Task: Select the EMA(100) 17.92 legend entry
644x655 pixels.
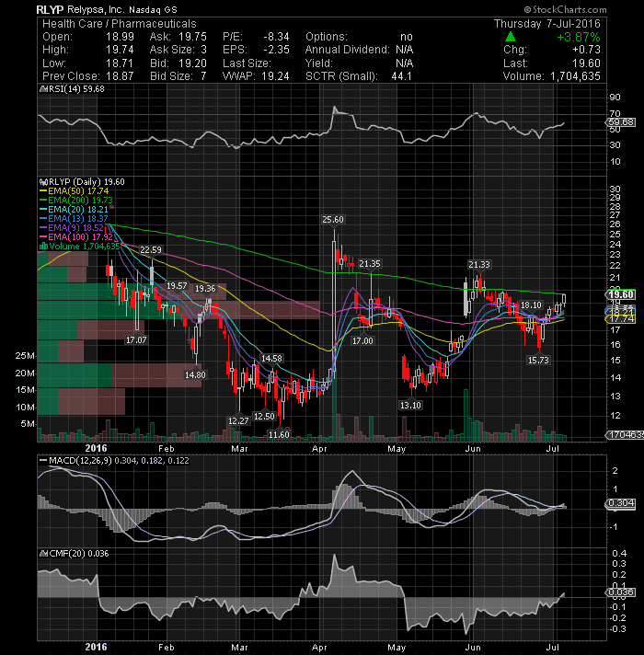Action: pyautogui.click(x=76, y=236)
